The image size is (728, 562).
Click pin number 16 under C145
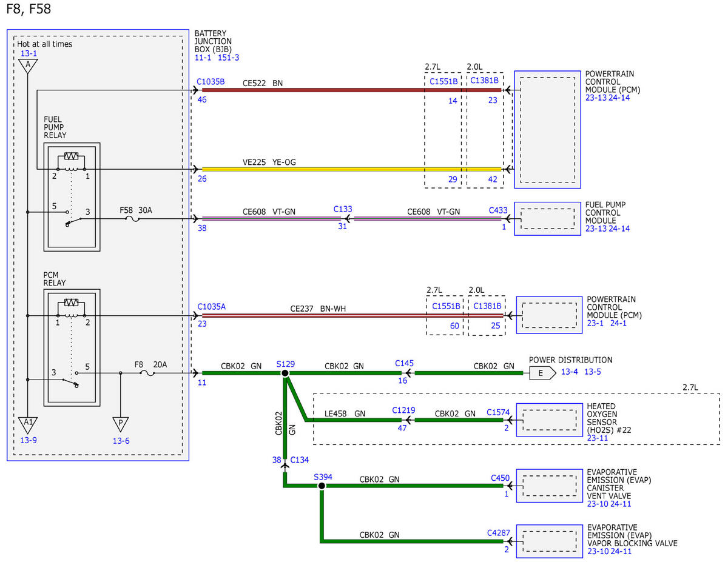tap(403, 380)
